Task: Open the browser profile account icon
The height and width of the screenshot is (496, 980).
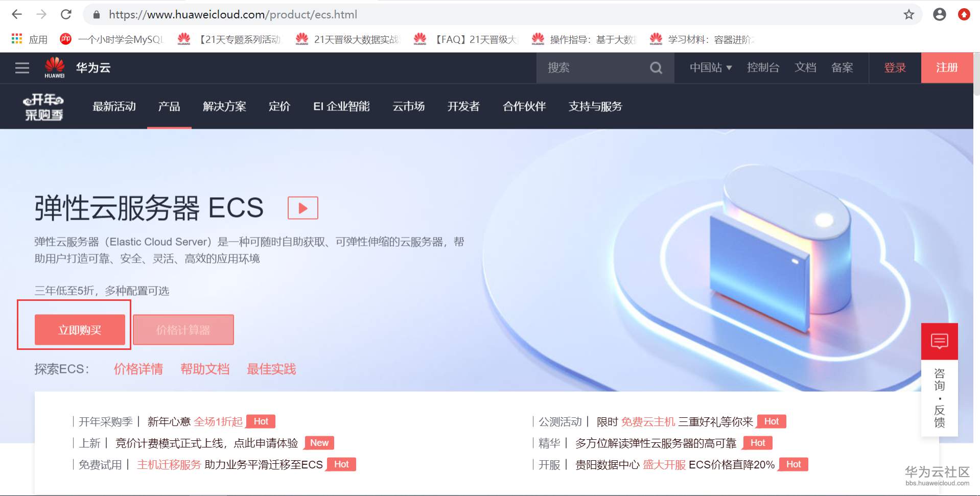Action: click(x=939, y=14)
